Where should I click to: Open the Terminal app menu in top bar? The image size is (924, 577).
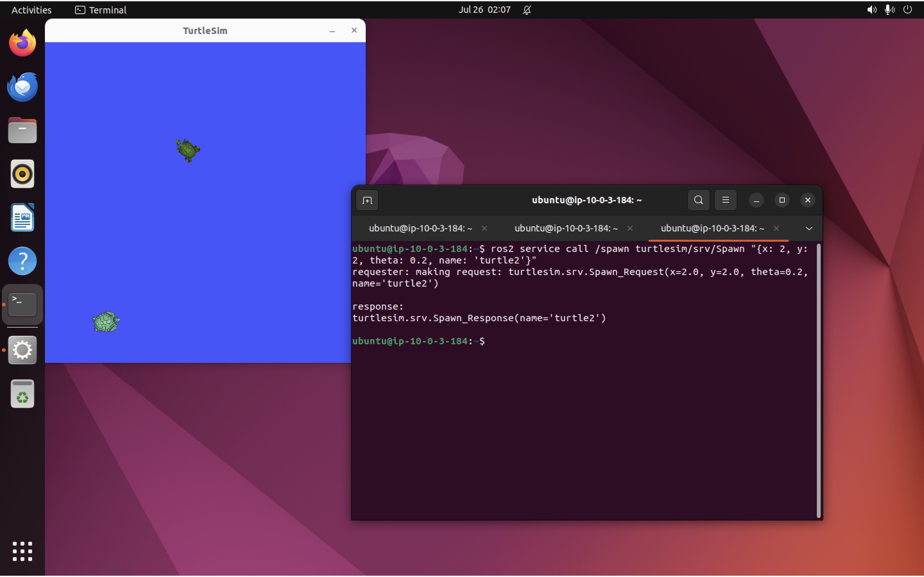click(101, 10)
